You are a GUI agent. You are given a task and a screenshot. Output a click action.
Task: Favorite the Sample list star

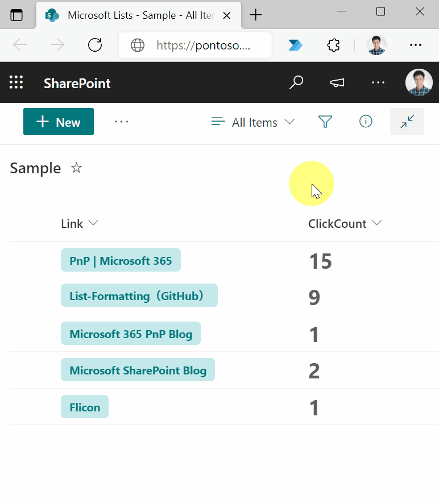76,168
